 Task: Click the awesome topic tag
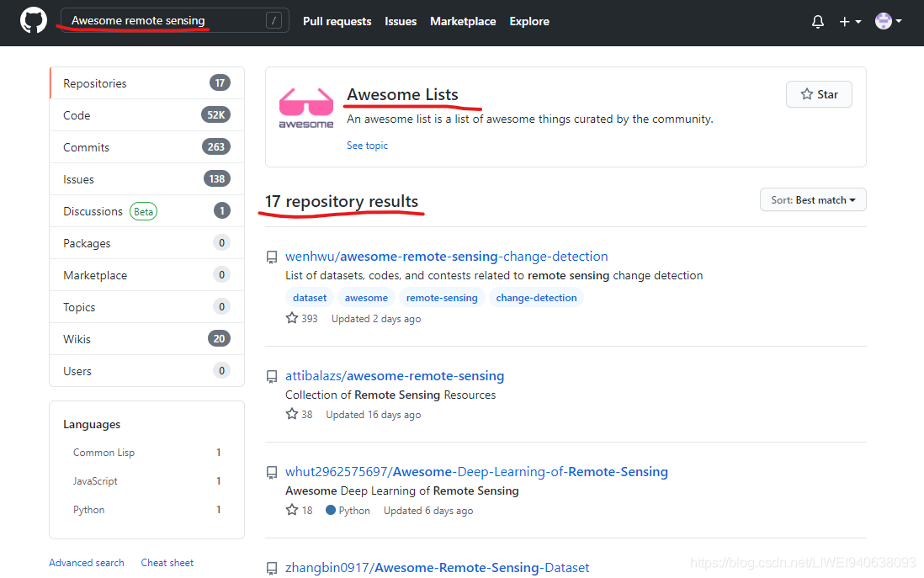(366, 298)
